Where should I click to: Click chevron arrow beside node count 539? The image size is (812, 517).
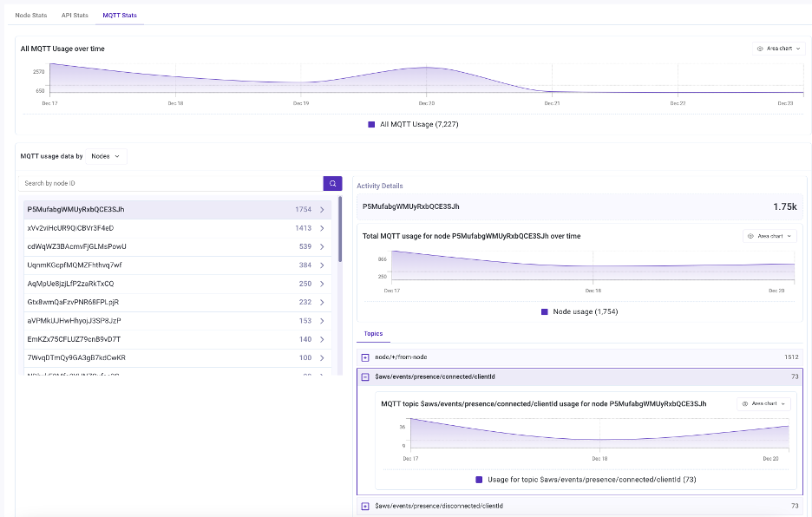[x=322, y=247]
